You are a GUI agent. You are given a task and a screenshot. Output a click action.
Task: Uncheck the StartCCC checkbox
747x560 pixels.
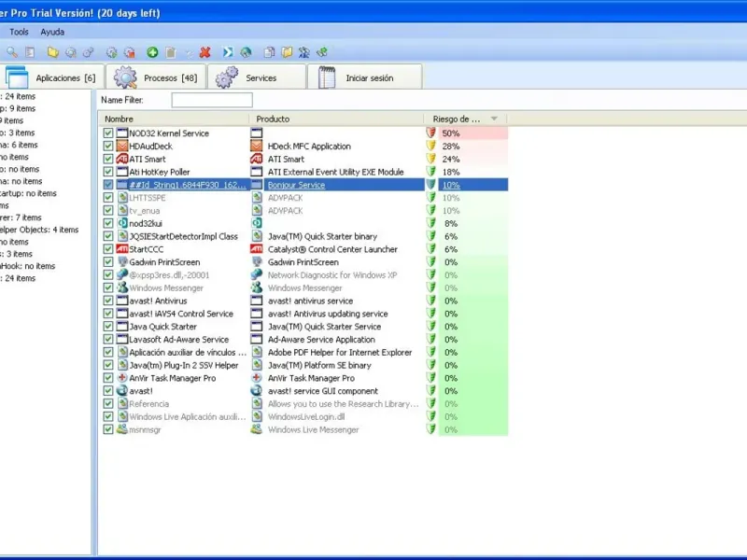[x=108, y=248]
